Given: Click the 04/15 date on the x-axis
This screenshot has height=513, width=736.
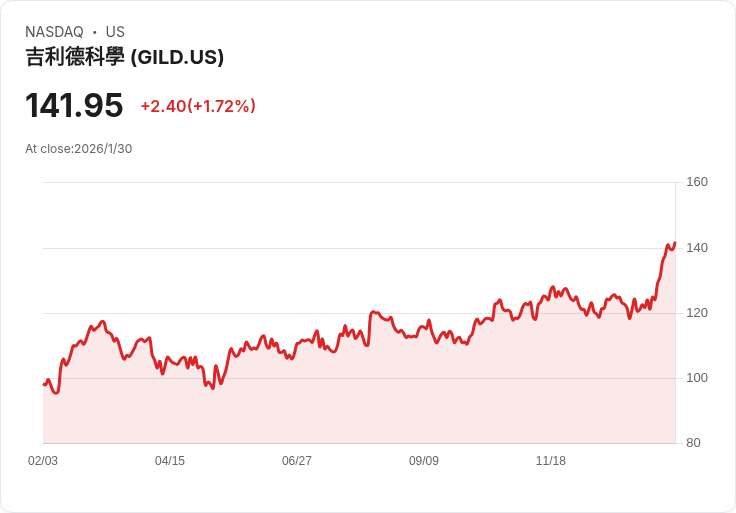Looking at the screenshot, I should [170, 461].
